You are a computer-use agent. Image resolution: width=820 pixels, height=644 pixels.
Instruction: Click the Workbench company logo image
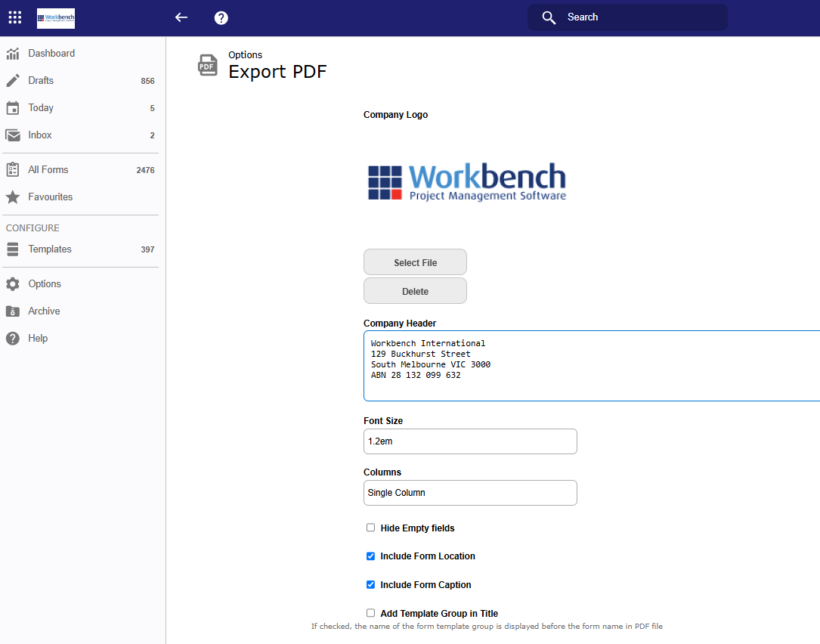pyautogui.click(x=467, y=181)
